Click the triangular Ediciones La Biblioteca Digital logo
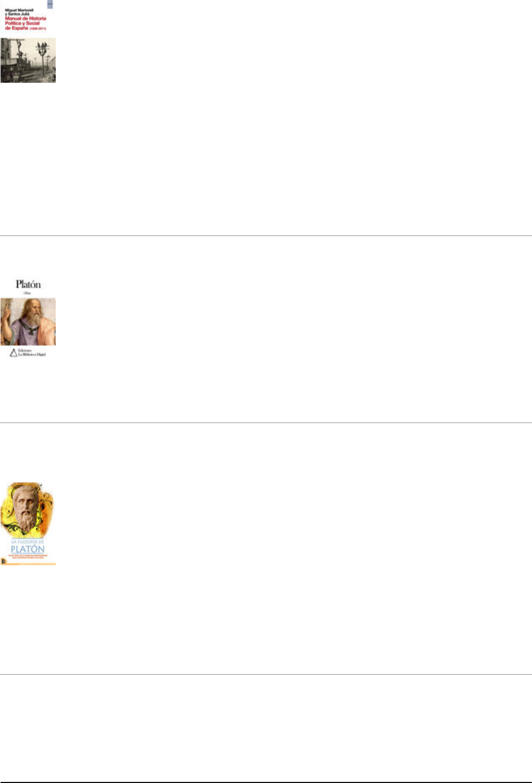The image size is (532, 783). (x=14, y=353)
